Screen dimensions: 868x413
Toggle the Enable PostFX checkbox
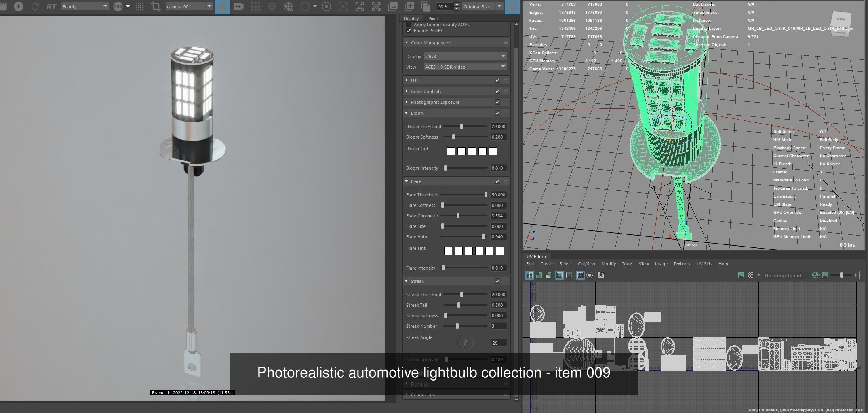[409, 31]
